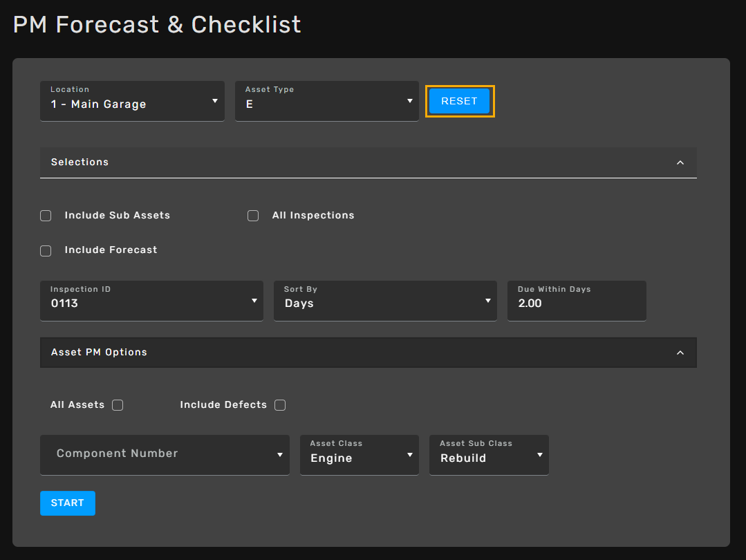Image resolution: width=746 pixels, height=560 pixels.
Task: Click the Location dropdown arrow
Action: [214, 101]
